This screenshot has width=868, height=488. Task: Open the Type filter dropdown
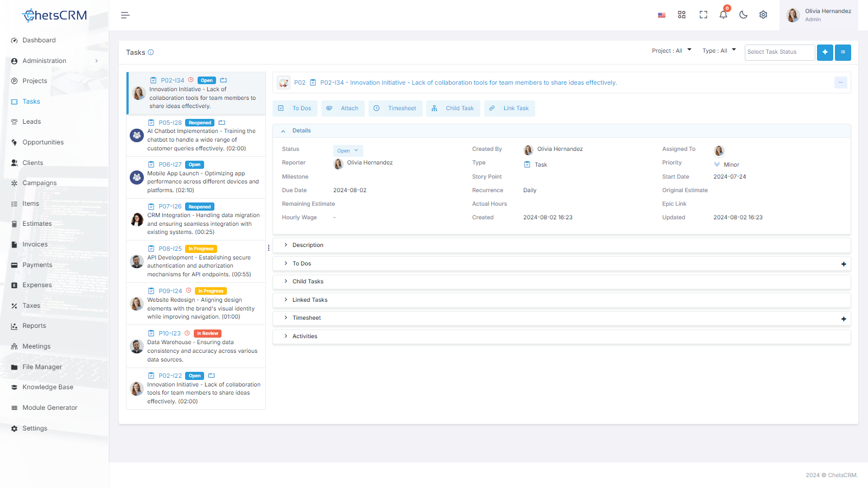tap(719, 50)
